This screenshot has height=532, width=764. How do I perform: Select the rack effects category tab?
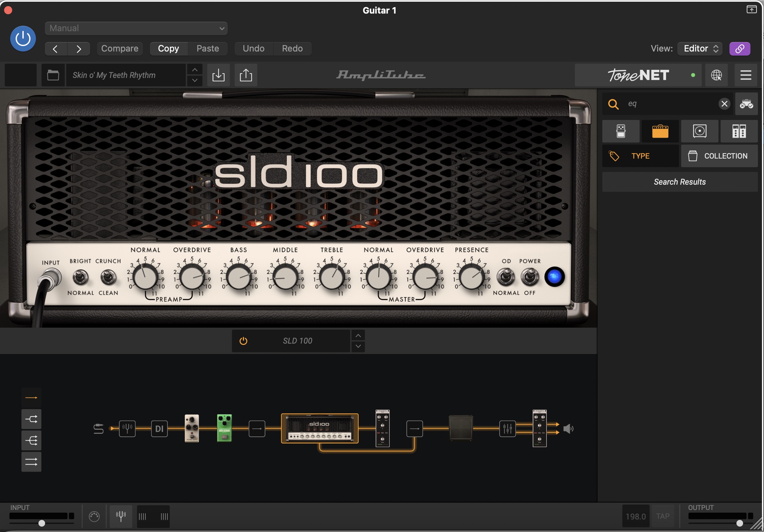tap(739, 131)
